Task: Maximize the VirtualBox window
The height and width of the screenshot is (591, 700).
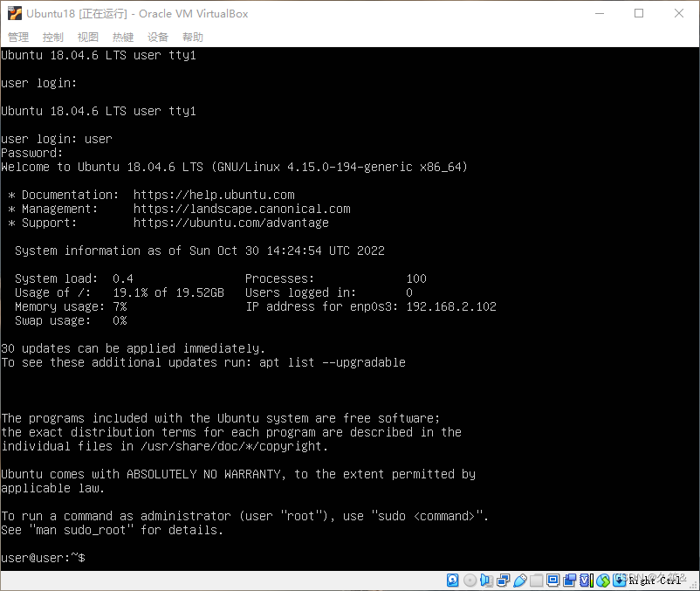Action: click(x=639, y=13)
